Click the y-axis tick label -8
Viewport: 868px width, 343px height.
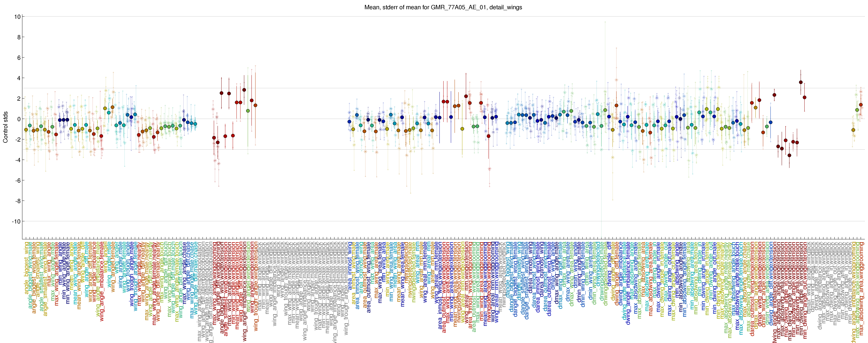coord(18,201)
